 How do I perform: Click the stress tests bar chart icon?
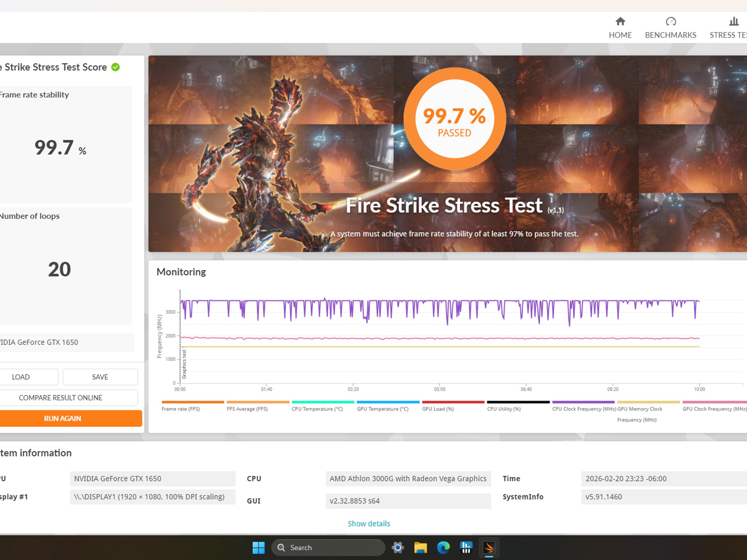coord(734,22)
